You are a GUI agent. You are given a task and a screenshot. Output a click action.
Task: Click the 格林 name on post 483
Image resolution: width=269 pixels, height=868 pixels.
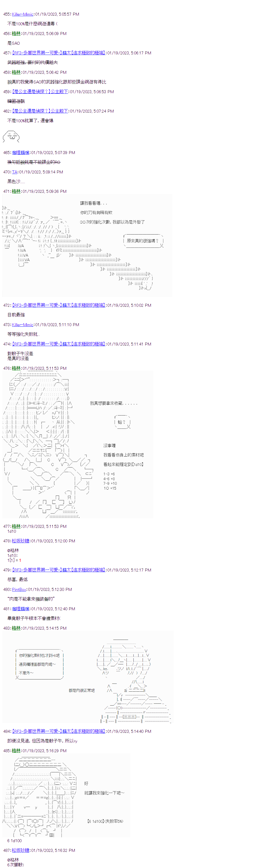click(x=16, y=628)
